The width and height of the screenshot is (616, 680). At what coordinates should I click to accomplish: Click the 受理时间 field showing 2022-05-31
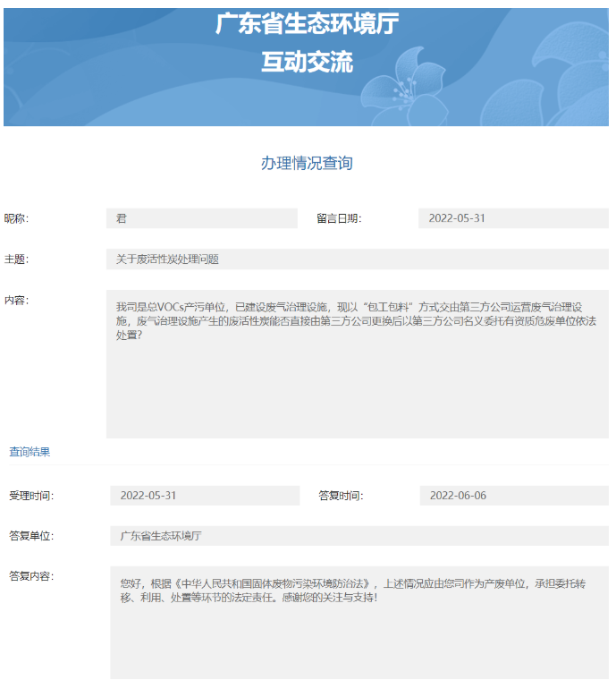[205, 496]
